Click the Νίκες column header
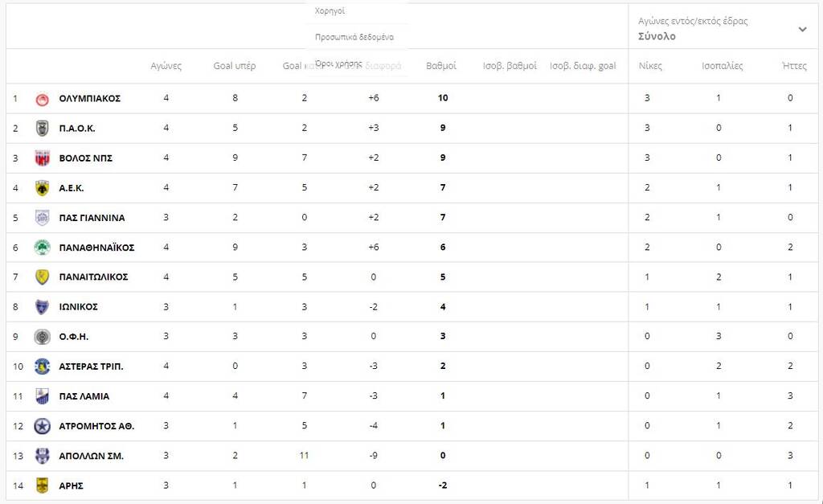823x504 pixels. [650, 66]
